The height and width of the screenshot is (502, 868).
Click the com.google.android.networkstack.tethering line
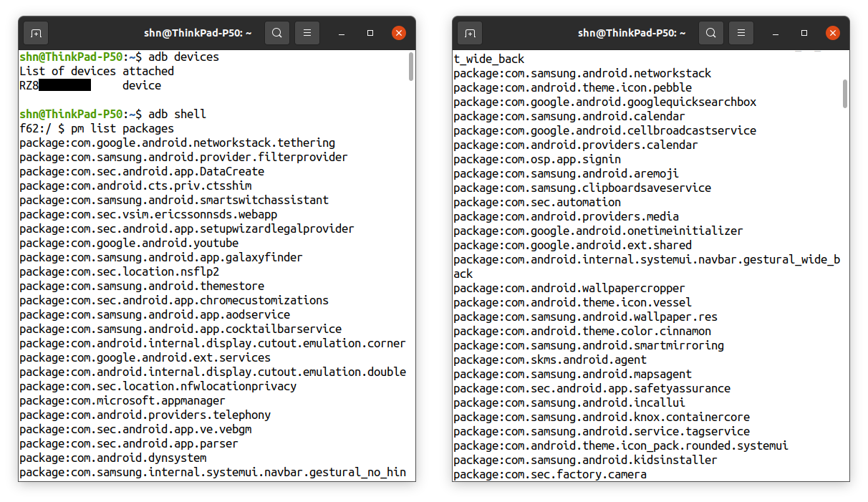(x=178, y=143)
